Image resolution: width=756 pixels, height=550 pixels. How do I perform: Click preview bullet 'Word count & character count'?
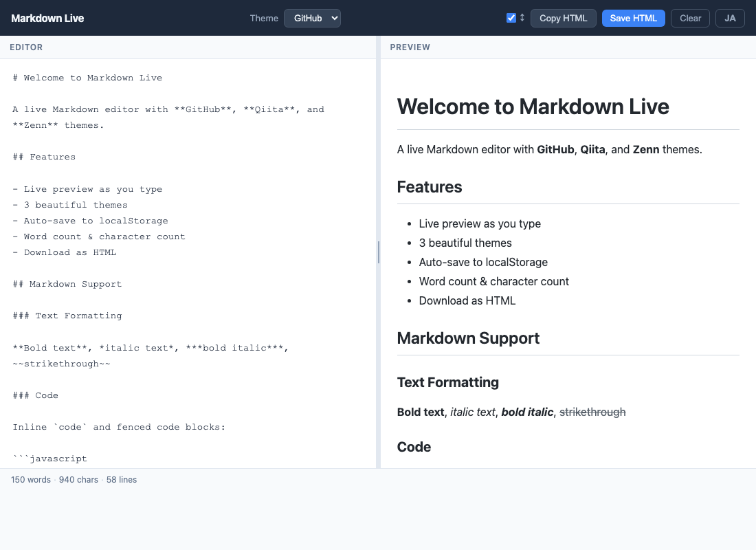tap(493, 282)
